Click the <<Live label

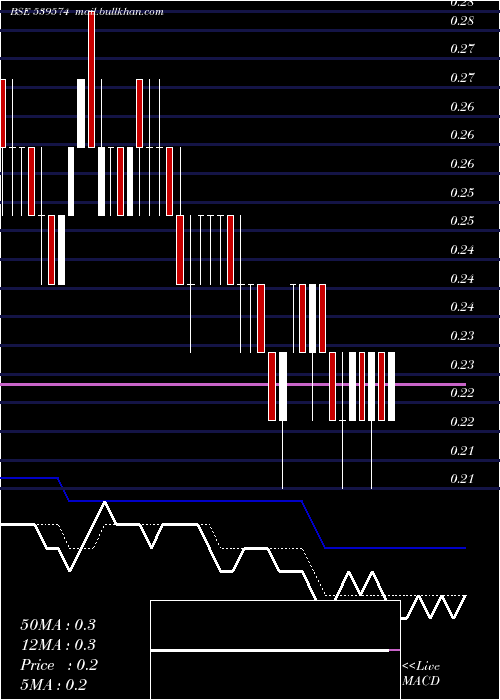tap(421, 667)
